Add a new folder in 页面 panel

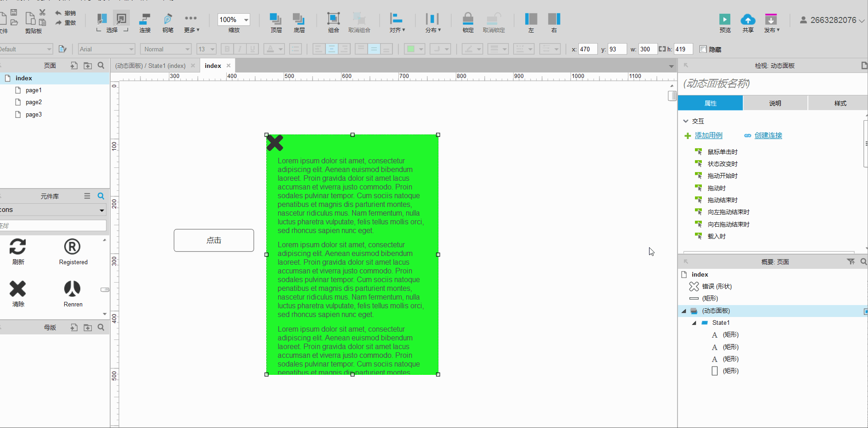(x=88, y=66)
